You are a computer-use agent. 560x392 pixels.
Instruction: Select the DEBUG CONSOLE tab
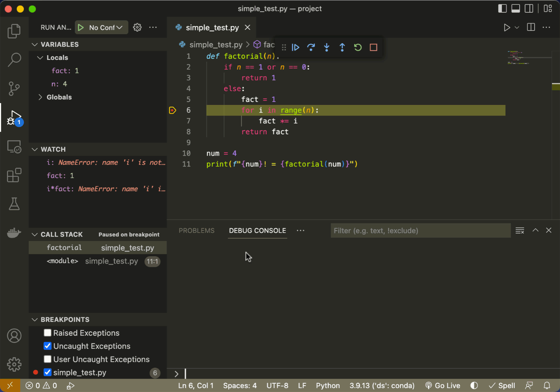[x=257, y=230]
